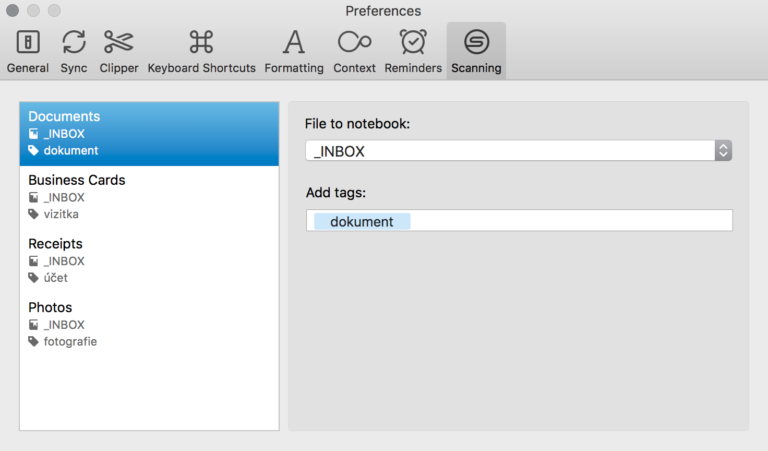768x451 pixels.
Task: Select the Documents scan type
Action: coord(149,133)
